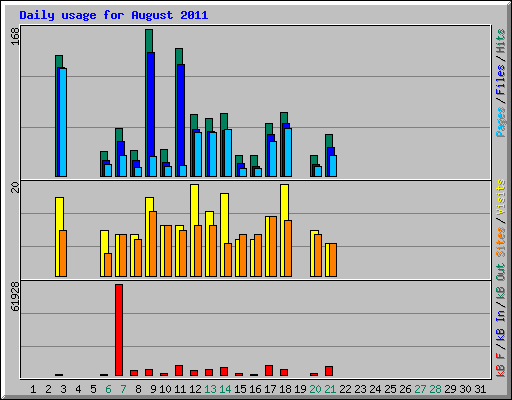Click the orange sites bar on day 17

(x=273, y=246)
